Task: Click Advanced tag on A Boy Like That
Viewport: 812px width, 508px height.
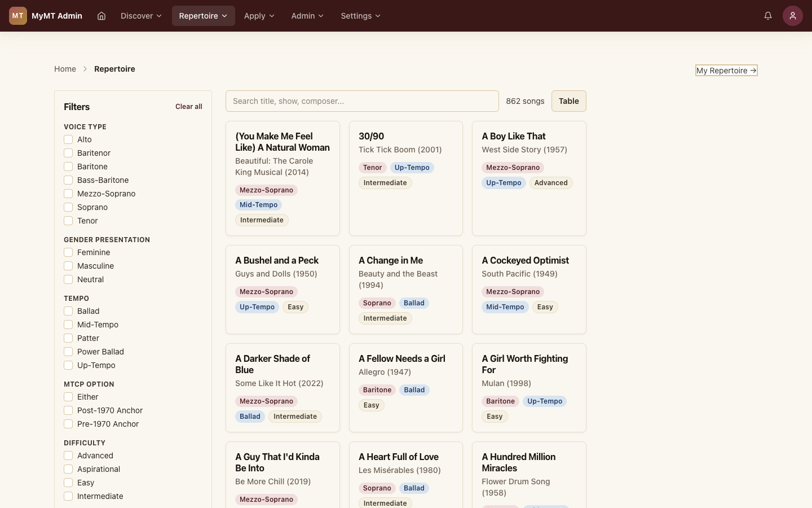Action: click(551, 183)
